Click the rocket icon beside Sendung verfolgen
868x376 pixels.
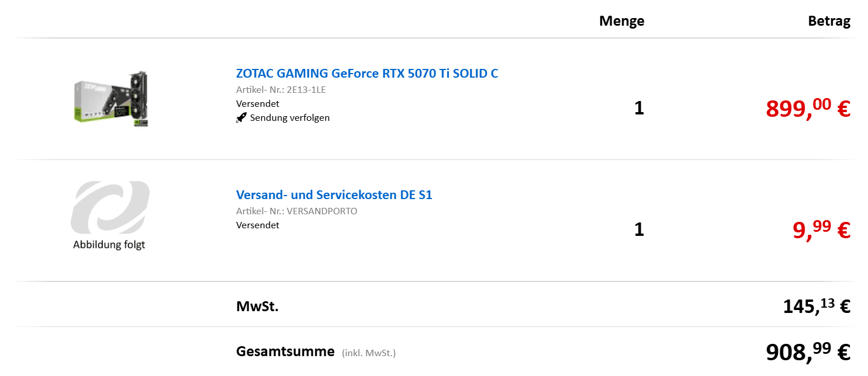241,118
